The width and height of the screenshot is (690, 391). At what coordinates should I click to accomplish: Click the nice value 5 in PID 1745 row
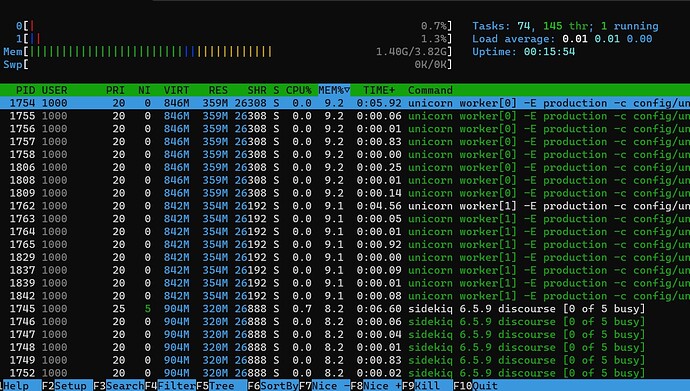[148, 309]
